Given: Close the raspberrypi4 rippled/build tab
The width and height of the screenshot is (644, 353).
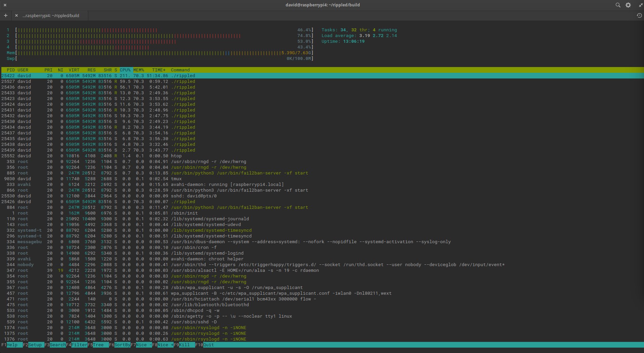Looking at the screenshot, I should [16, 15].
